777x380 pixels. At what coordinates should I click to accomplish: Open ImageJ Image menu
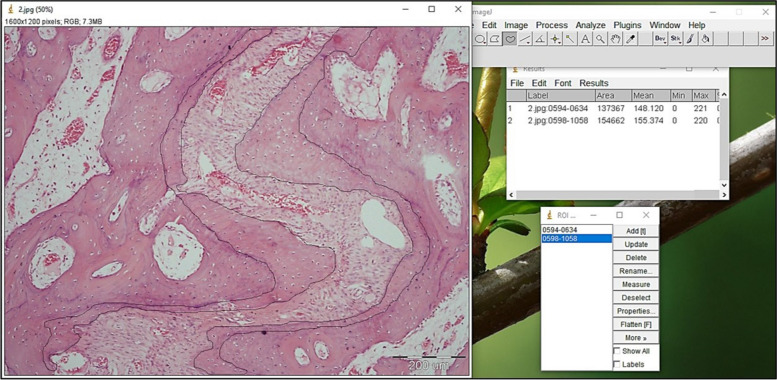pyautogui.click(x=516, y=25)
